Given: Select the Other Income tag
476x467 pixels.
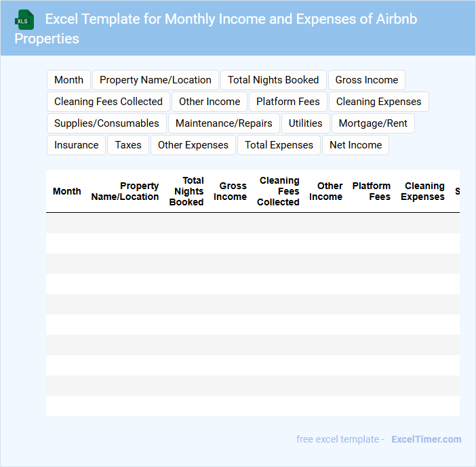Looking at the screenshot, I should [210, 102].
